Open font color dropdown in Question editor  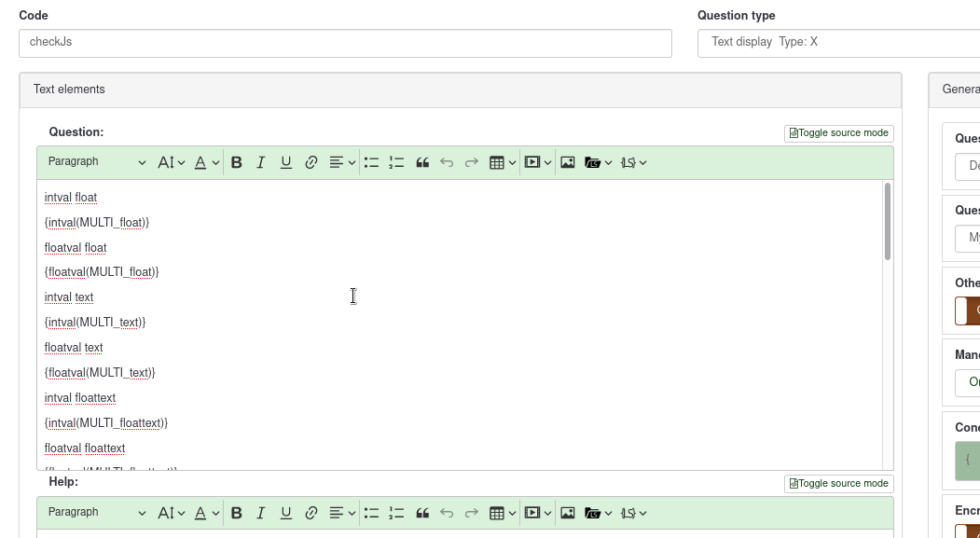206,162
